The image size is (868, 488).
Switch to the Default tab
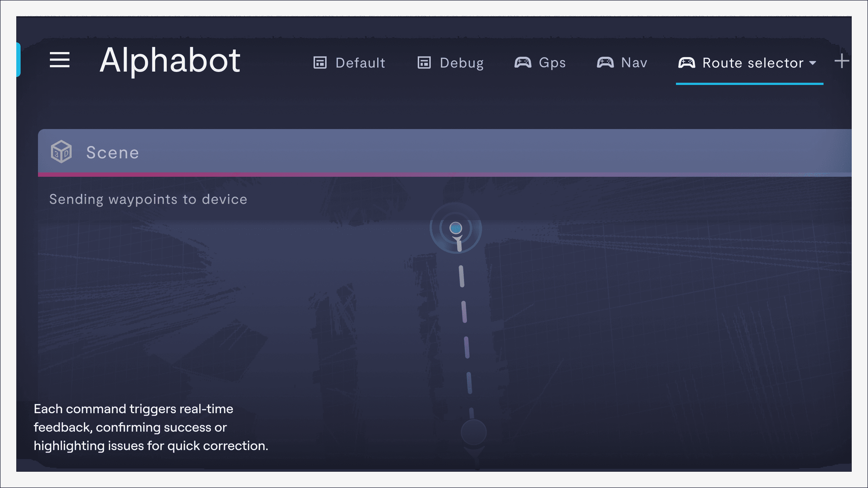tap(360, 63)
